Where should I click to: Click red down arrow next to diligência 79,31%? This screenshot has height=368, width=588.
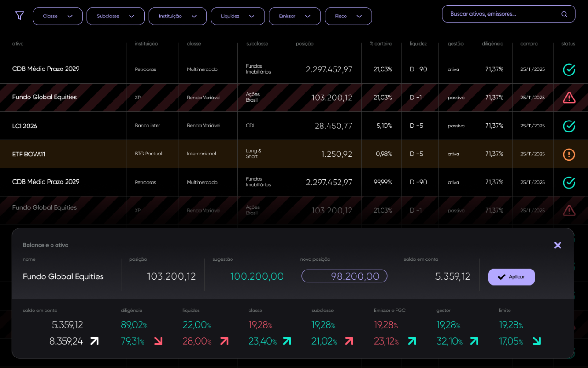pos(158,341)
